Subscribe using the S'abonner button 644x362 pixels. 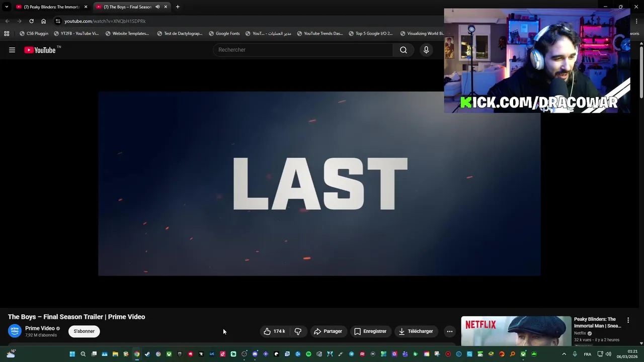click(x=84, y=331)
